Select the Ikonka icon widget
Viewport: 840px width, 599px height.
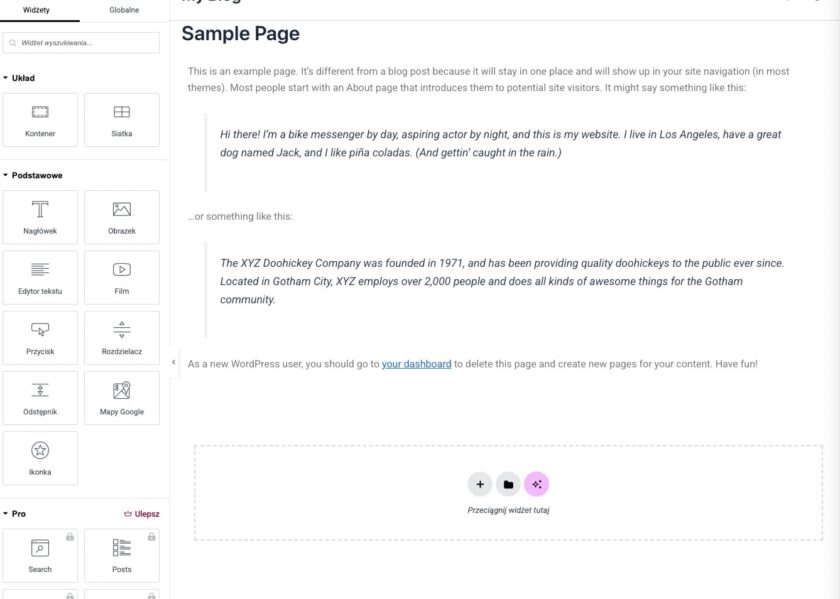coord(40,458)
